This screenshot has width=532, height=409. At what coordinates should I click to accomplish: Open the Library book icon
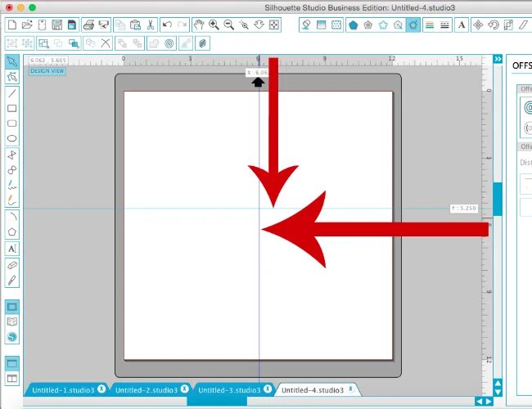point(12,321)
